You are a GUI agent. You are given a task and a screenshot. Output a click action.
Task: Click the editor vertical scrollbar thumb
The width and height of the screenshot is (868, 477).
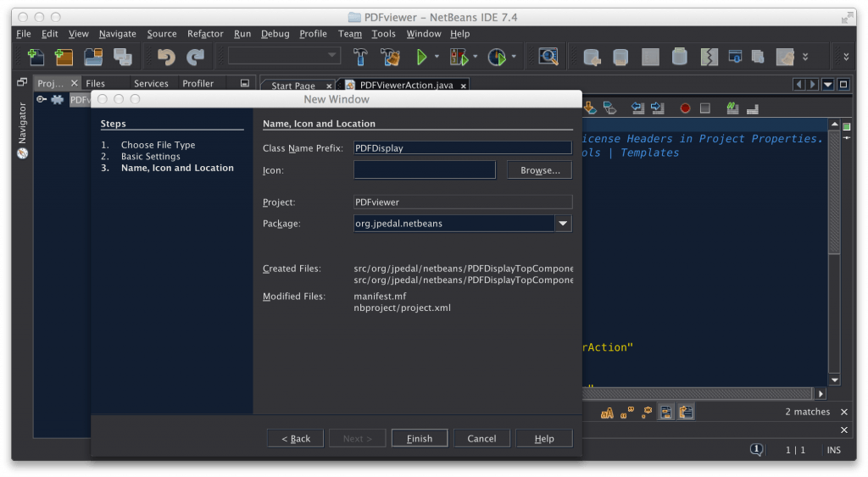834,192
